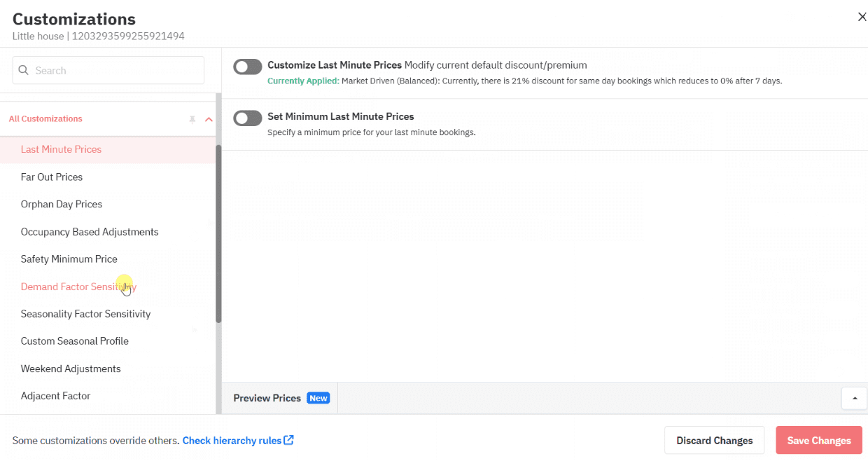
Task: Click the Save Changes button
Action: [x=818, y=440]
